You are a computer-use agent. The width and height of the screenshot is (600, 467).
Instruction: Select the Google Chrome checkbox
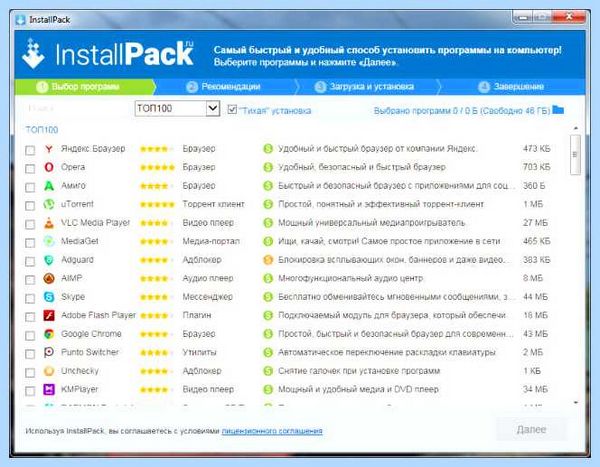coord(30,335)
